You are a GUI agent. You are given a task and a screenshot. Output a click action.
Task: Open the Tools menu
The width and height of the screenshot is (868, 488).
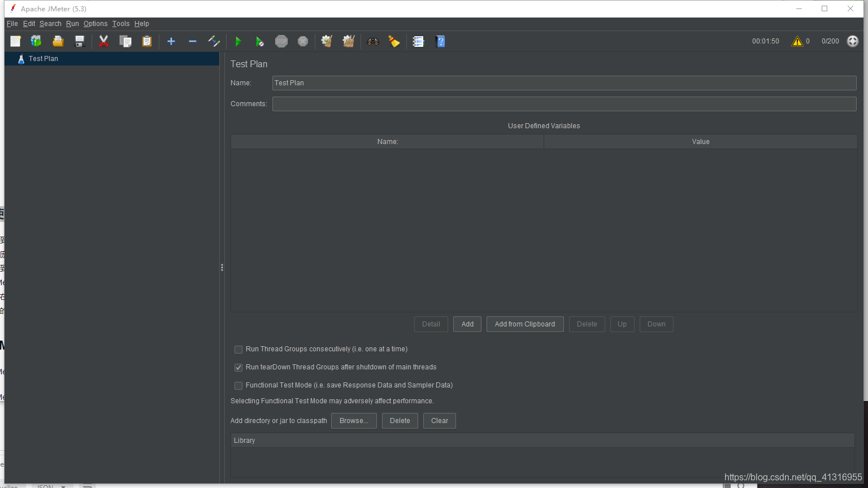click(121, 24)
